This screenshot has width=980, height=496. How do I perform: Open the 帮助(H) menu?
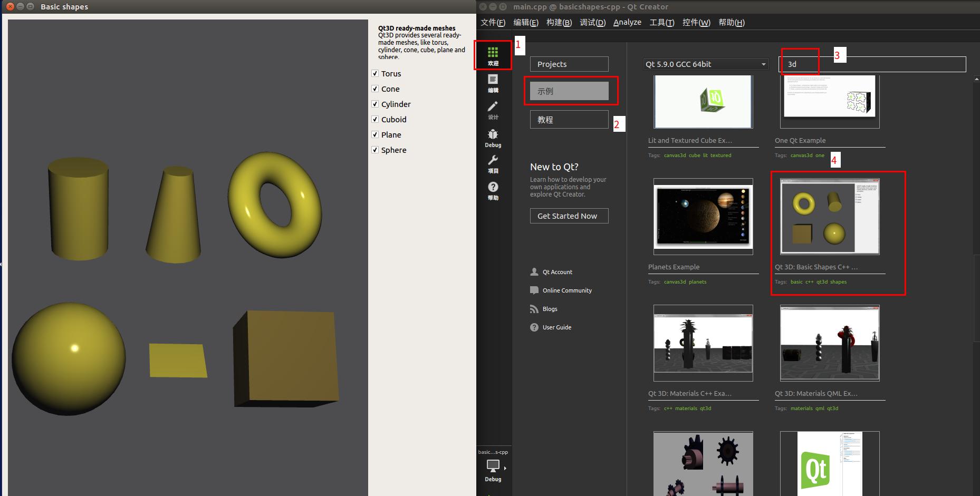coord(732,22)
